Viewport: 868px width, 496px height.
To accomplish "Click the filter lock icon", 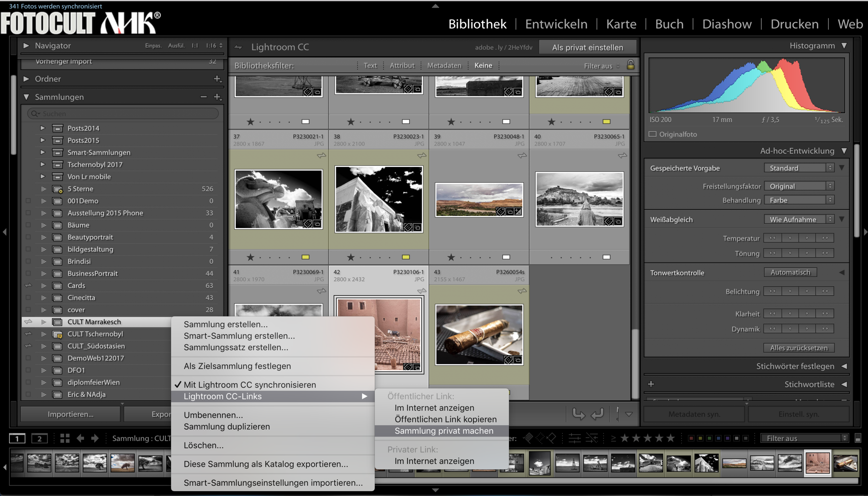I will pyautogui.click(x=631, y=65).
